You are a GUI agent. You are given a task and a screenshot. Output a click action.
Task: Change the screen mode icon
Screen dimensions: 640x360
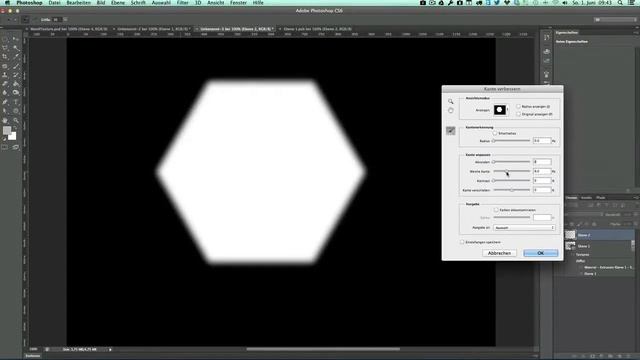(x=16, y=147)
